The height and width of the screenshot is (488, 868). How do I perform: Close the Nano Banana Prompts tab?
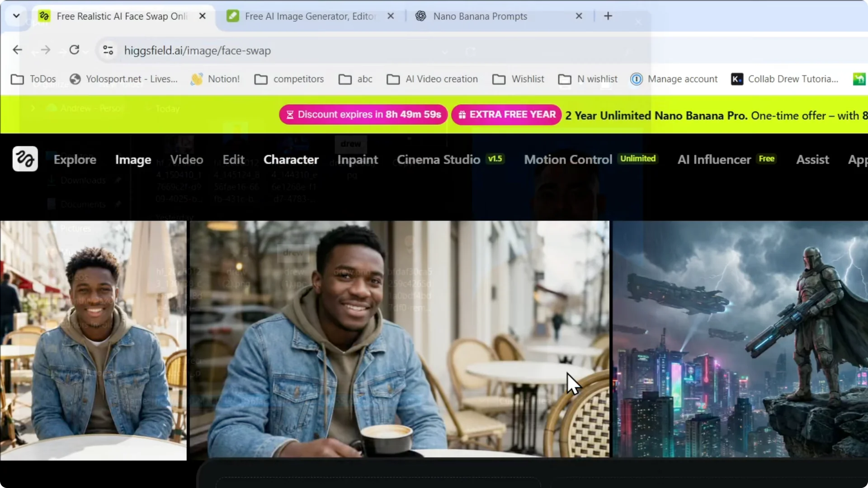coord(579,16)
